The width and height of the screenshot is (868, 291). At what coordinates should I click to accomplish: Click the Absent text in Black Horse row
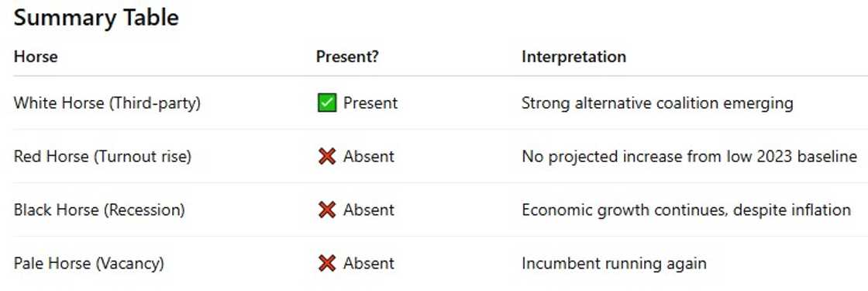369,210
